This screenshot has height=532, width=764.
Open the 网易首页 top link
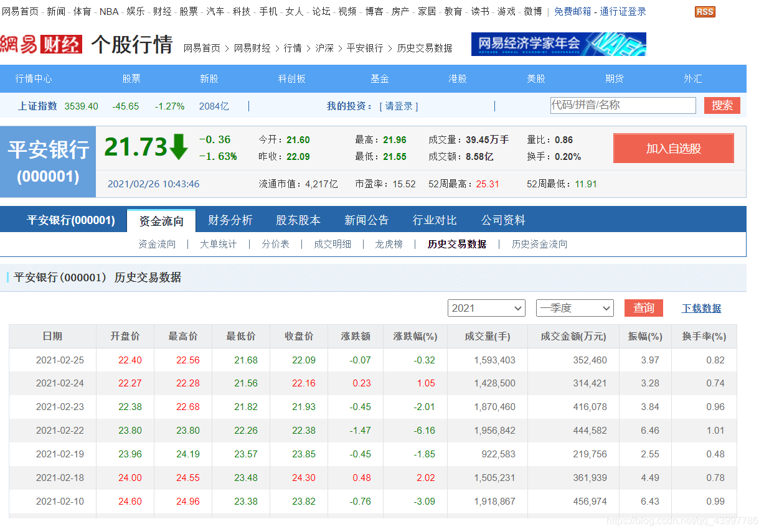20,11
